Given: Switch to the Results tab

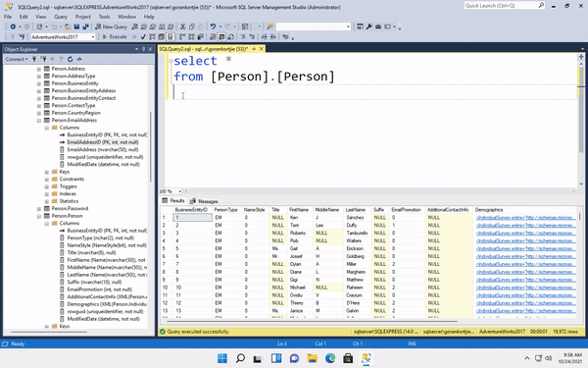Looking at the screenshot, I should [x=173, y=201].
